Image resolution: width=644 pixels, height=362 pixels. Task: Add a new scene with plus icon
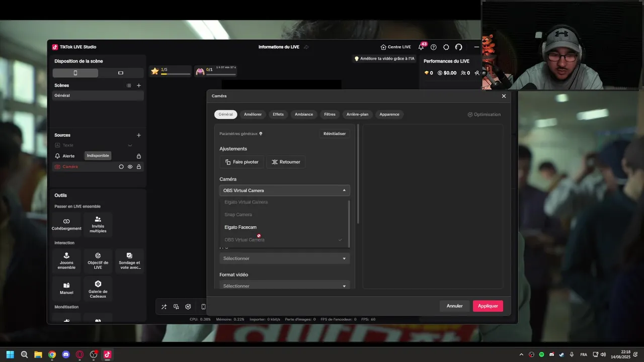click(x=139, y=85)
